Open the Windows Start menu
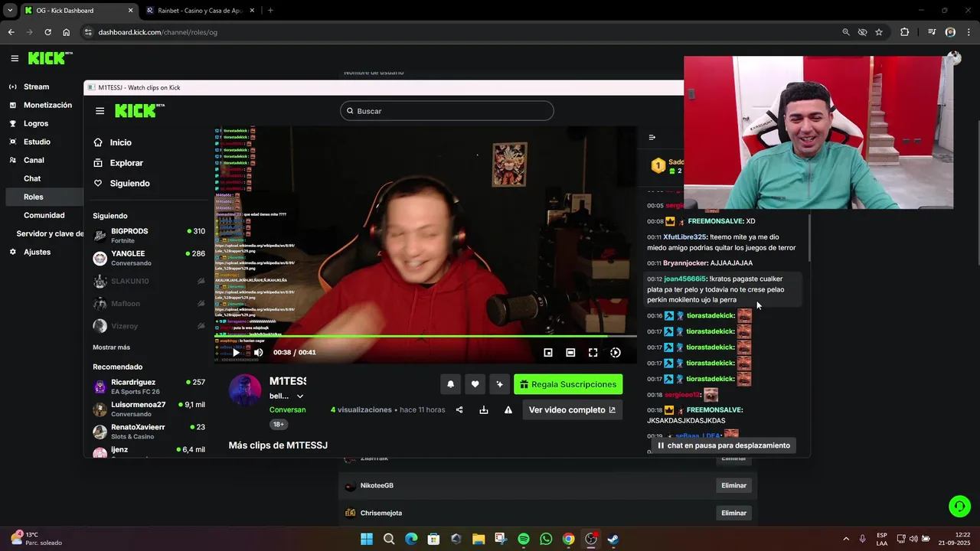 367,539
